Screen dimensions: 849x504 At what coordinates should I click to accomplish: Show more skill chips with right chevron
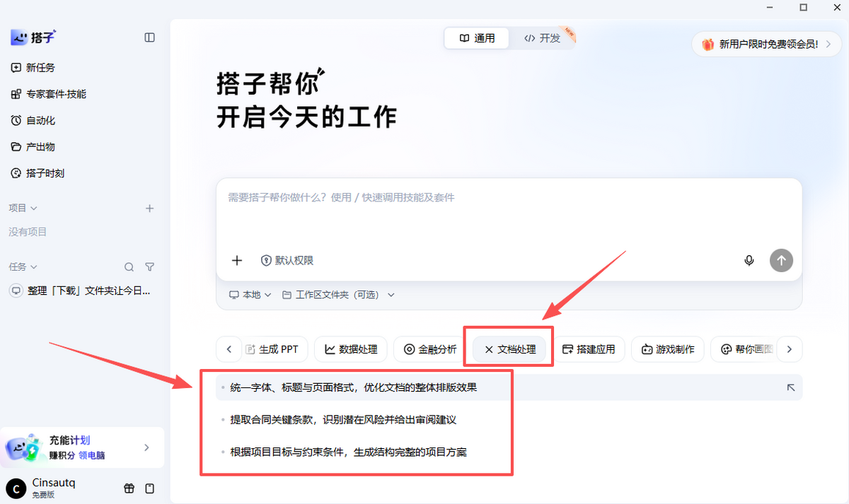(x=790, y=349)
